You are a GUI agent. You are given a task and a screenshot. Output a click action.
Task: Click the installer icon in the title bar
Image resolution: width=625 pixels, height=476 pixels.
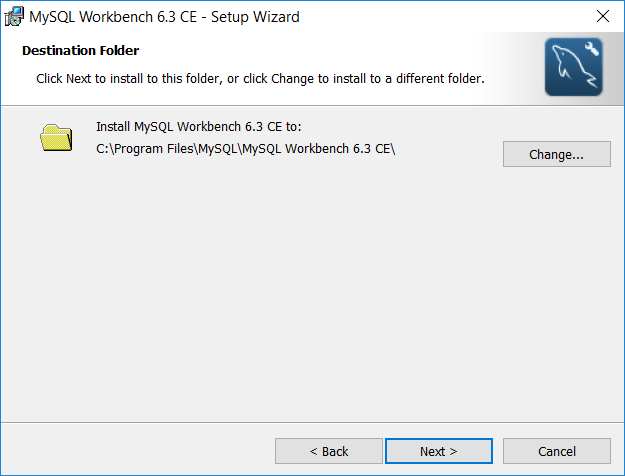[15, 16]
